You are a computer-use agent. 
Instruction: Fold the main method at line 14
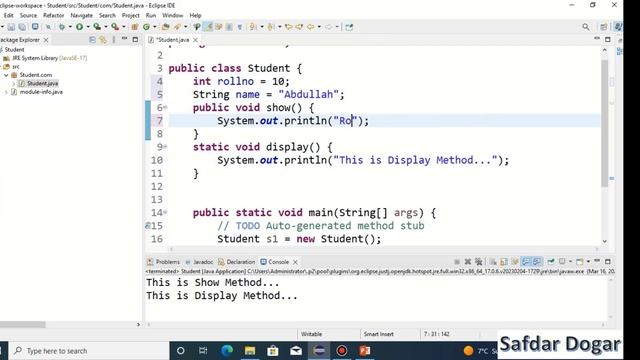165,212
